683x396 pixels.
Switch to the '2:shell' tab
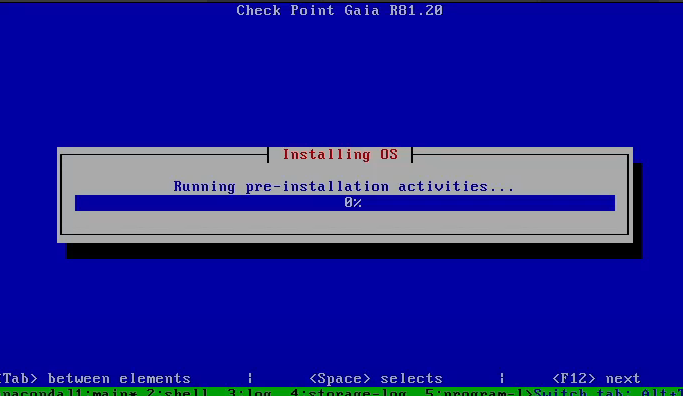tap(177, 392)
